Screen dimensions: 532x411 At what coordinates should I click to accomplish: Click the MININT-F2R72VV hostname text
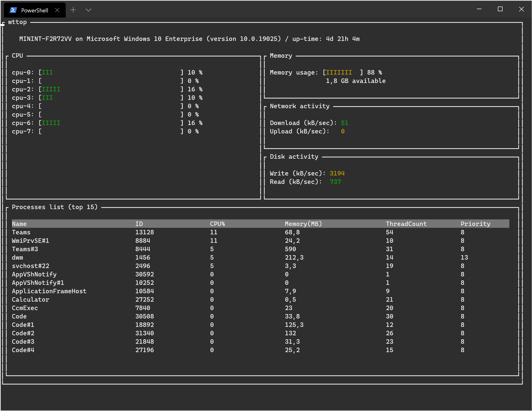point(46,39)
